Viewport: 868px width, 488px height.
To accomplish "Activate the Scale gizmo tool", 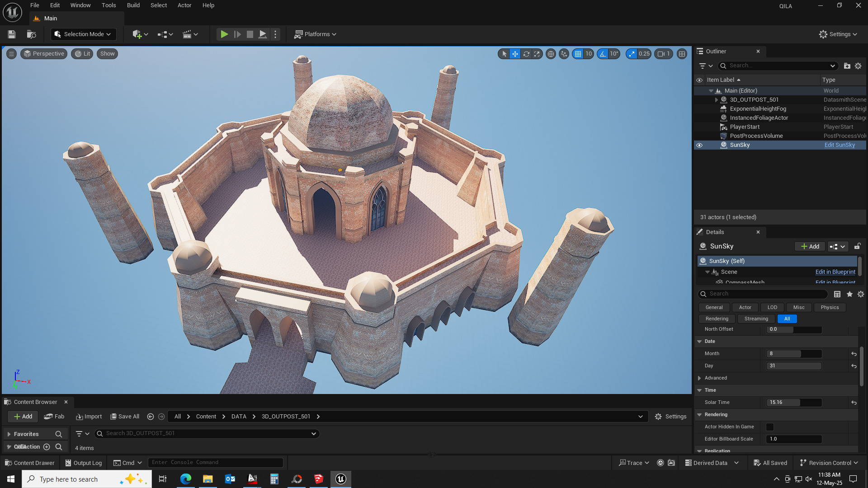I will (x=537, y=54).
